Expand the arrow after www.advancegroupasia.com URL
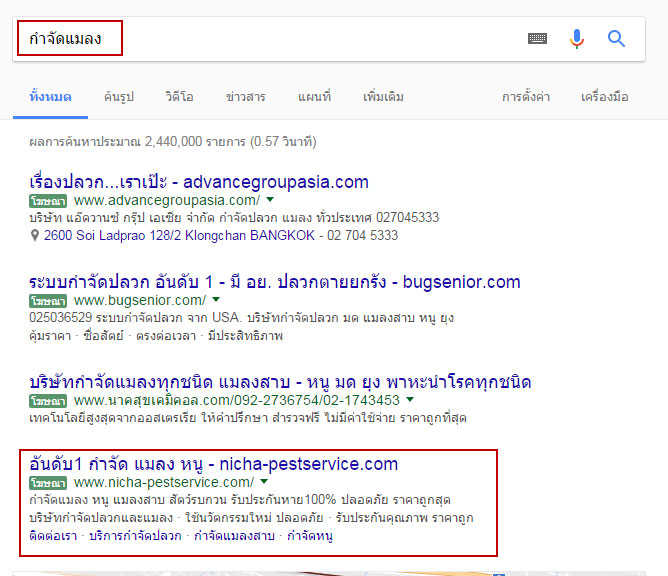The height and width of the screenshot is (576, 668). pos(270,200)
